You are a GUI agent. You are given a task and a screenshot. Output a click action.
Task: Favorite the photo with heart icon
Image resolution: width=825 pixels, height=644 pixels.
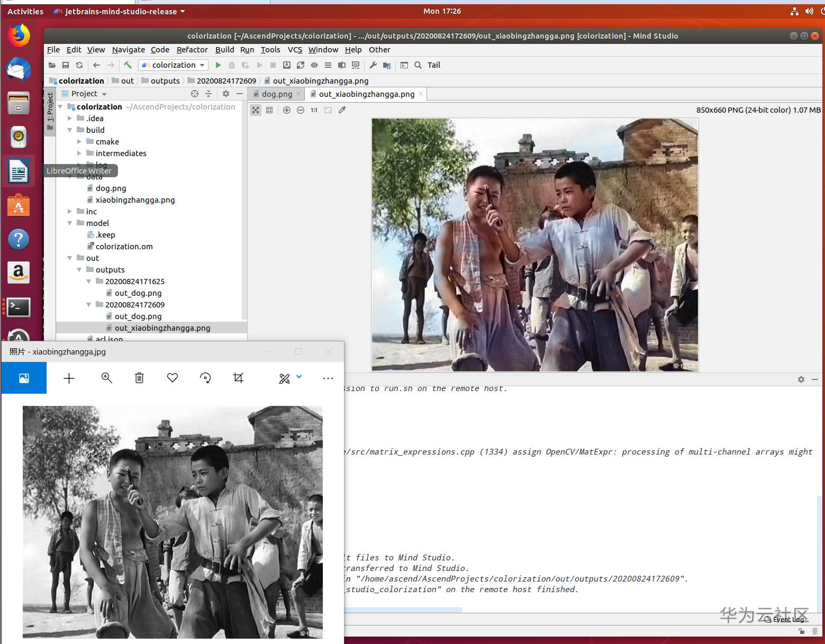click(x=173, y=378)
